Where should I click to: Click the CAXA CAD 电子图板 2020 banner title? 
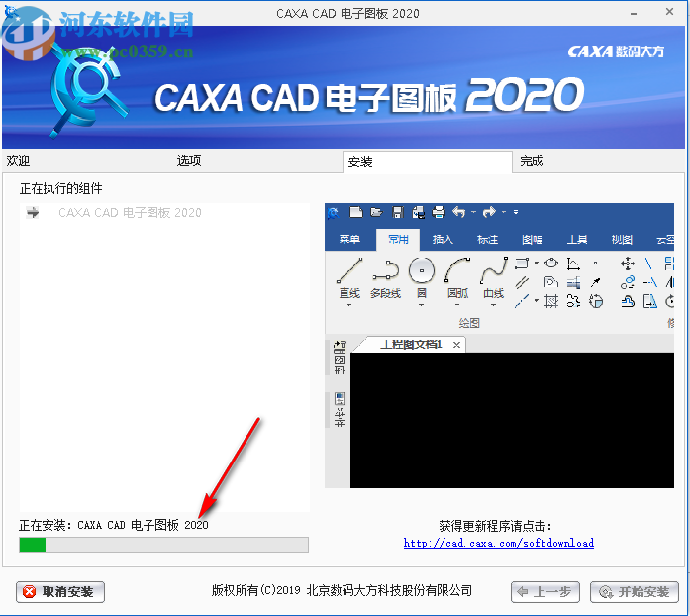point(369,95)
